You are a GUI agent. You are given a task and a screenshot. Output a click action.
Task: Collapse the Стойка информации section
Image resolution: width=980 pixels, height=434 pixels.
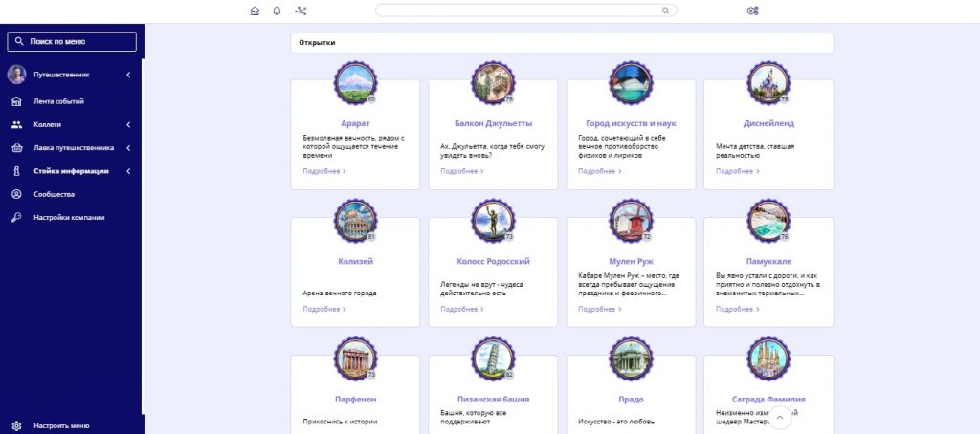pyautogui.click(x=128, y=171)
